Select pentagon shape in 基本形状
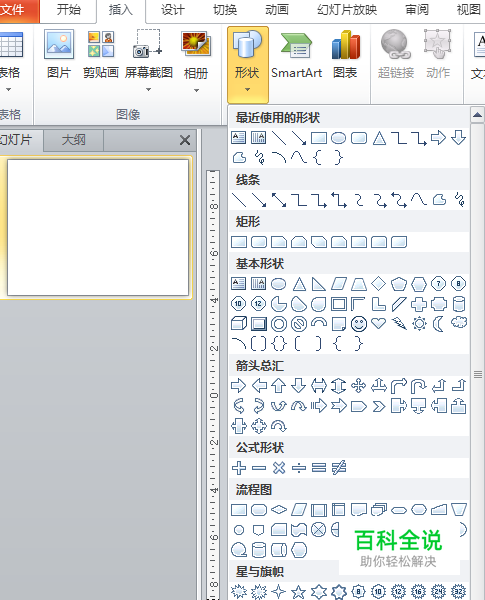Screen dimensions: 485x600 coord(398,284)
